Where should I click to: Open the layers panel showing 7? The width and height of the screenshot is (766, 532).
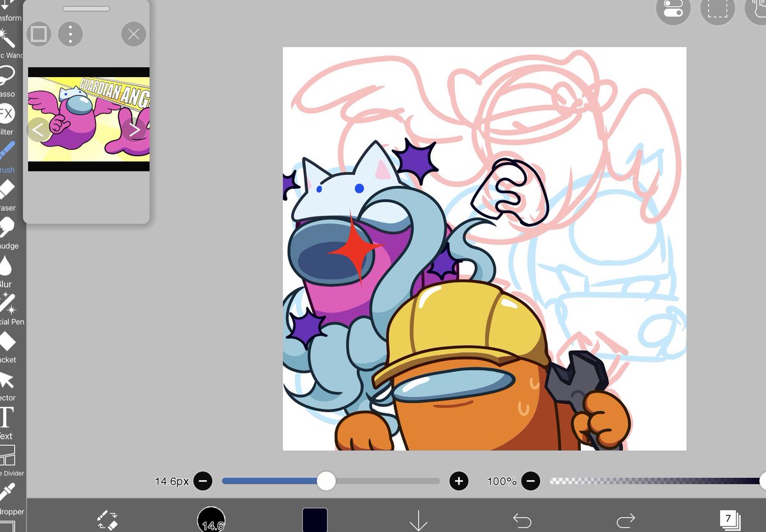tap(729, 519)
